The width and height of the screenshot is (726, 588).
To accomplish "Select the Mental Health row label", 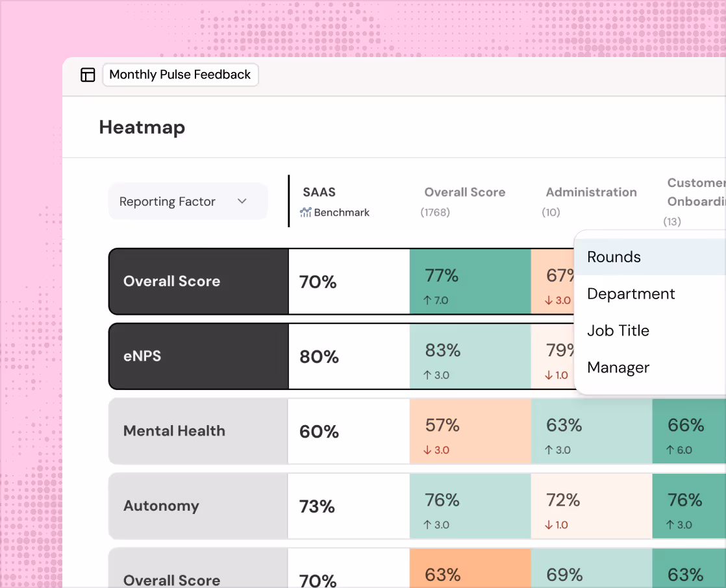I will pyautogui.click(x=198, y=431).
